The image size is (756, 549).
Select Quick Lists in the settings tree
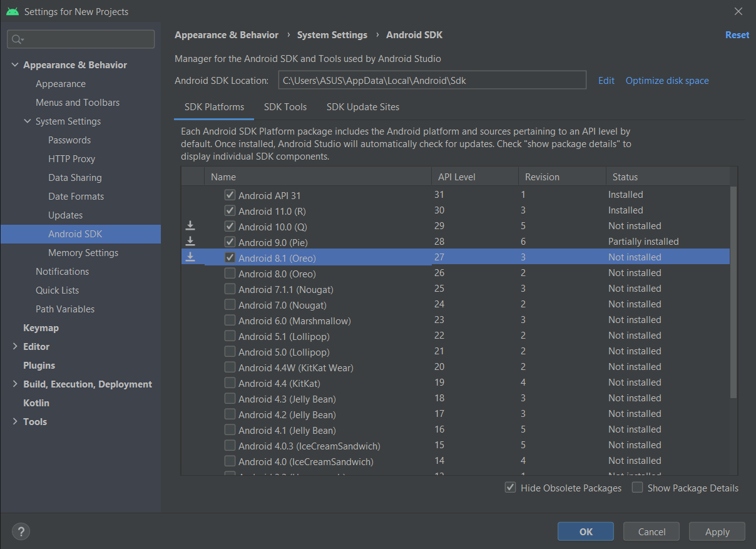[x=58, y=290]
